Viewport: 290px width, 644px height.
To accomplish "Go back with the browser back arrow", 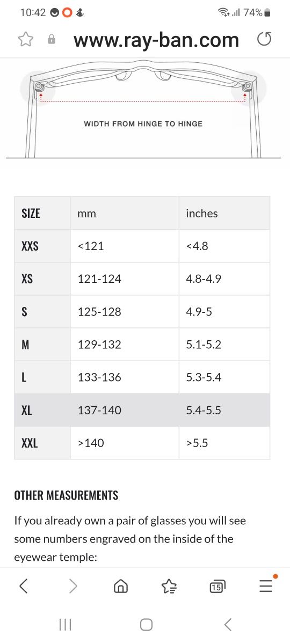I will pos(23,586).
